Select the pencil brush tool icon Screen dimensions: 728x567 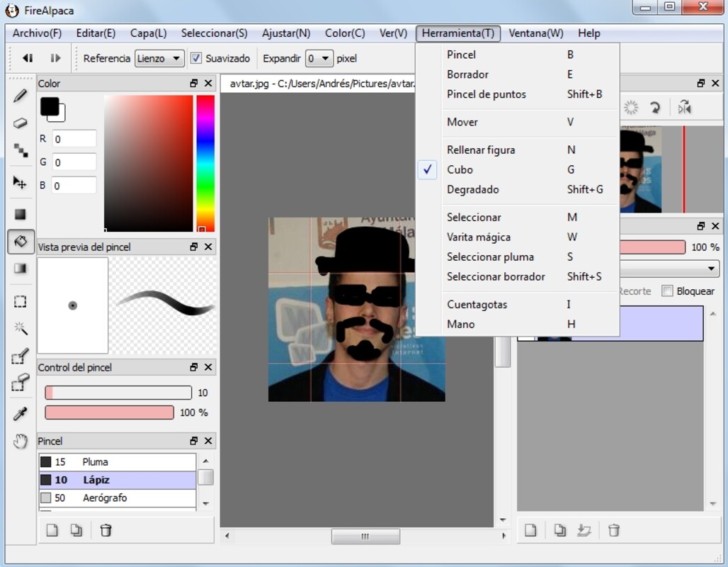pyautogui.click(x=21, y=96)
